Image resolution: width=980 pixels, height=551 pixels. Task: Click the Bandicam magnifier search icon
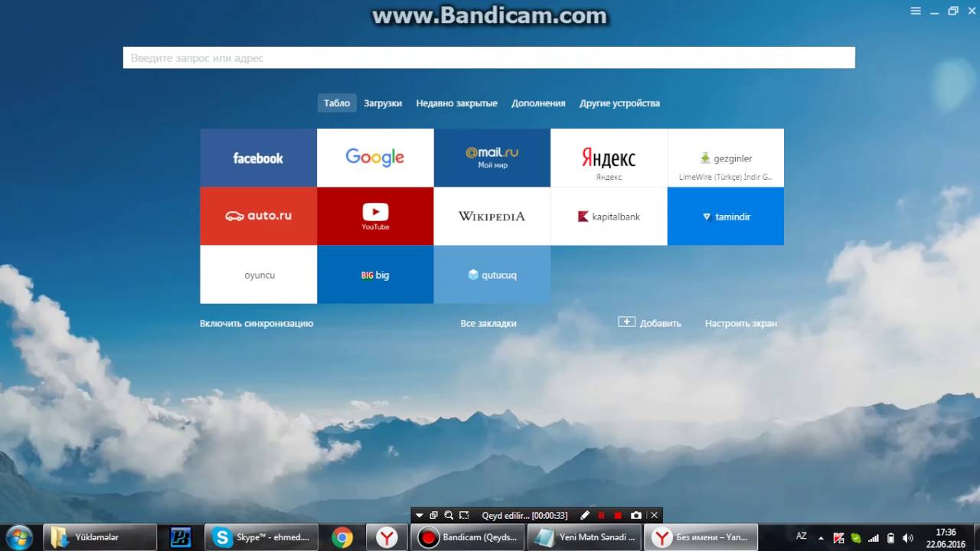(449, 516)
